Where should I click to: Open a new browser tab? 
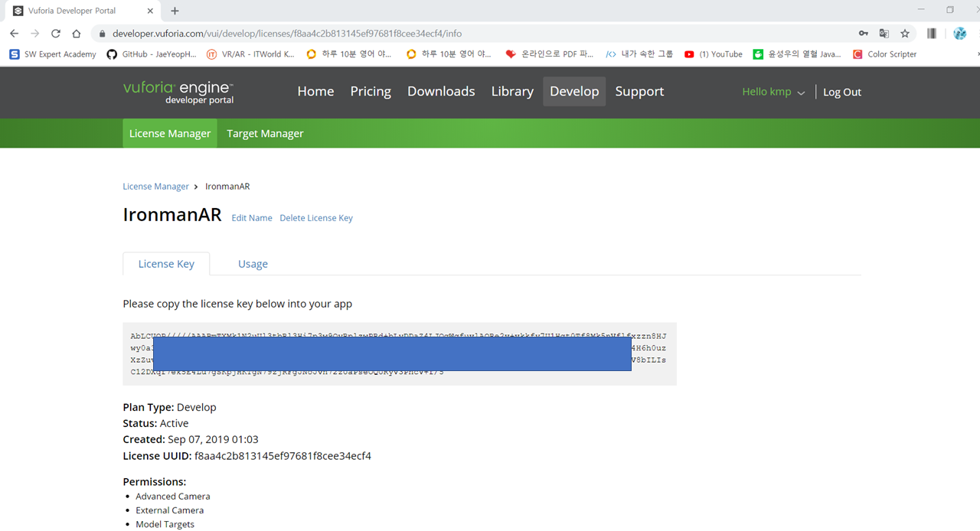pos(175,11)
